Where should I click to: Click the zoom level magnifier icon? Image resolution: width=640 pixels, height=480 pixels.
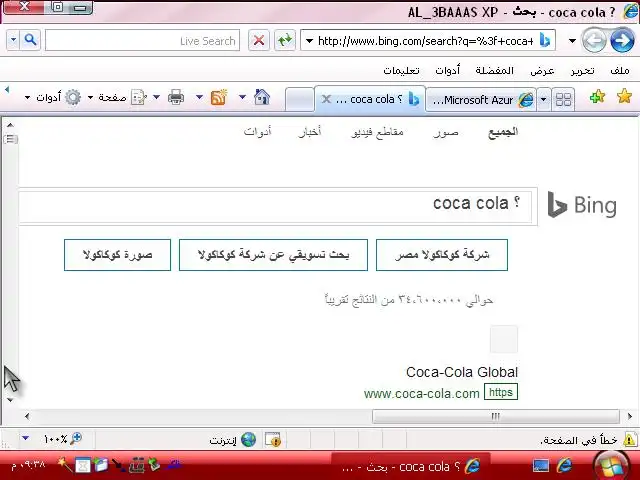coord(76,439)
